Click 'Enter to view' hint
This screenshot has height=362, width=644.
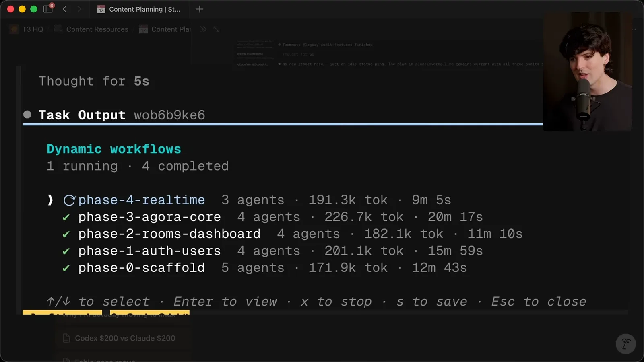(225, 301)
